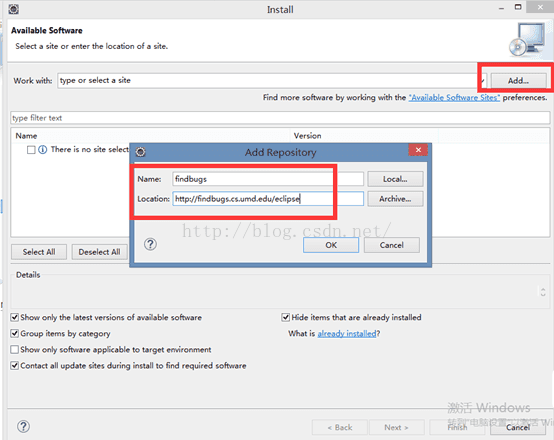Toggle Hide items that are already installed
The width and height of the screenshot is (554, 440).
click(285, 317)
